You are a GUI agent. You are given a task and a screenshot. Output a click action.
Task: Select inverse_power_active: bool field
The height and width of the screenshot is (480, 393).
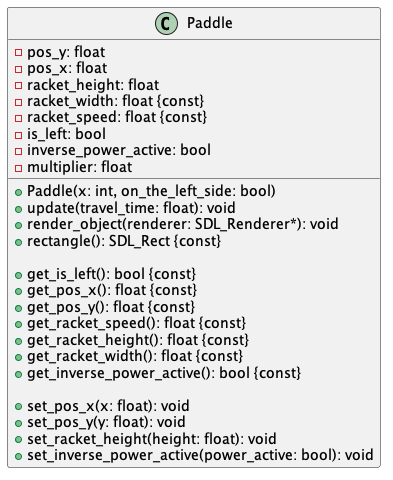tap(119, 150)
